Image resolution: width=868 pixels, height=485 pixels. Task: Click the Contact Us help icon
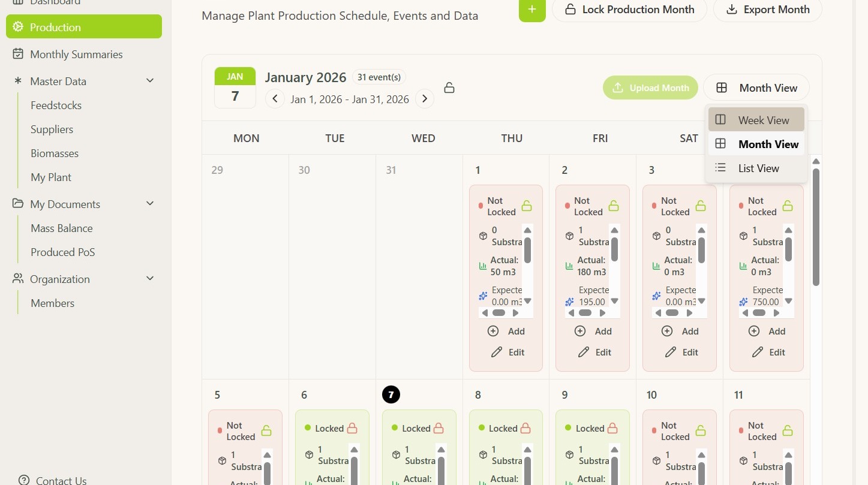tap(24, 480)
